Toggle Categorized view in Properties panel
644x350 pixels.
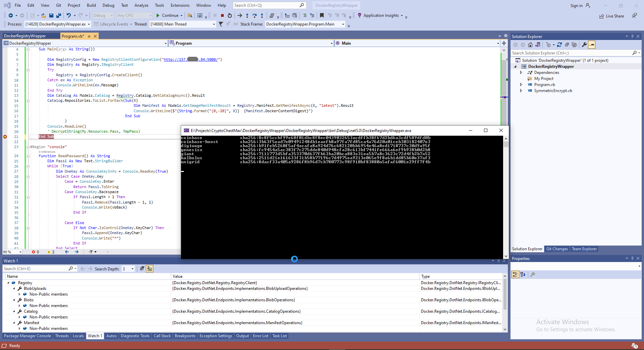[515, 274]
